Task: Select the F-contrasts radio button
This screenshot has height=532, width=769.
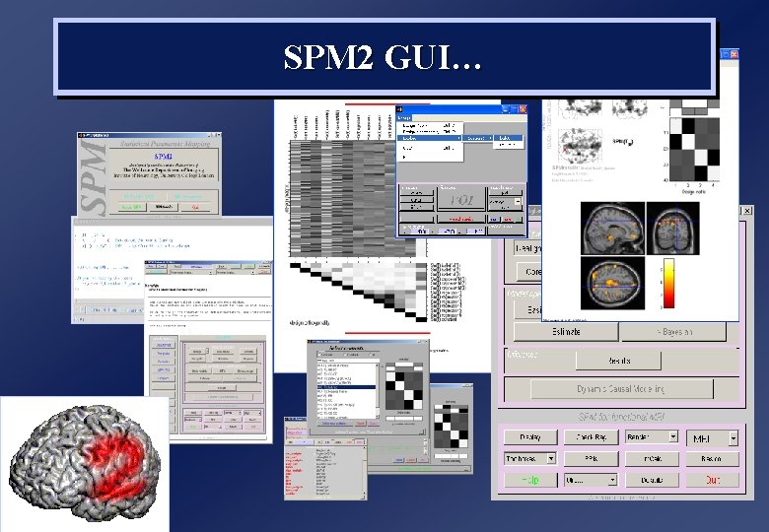Action: 353,355
